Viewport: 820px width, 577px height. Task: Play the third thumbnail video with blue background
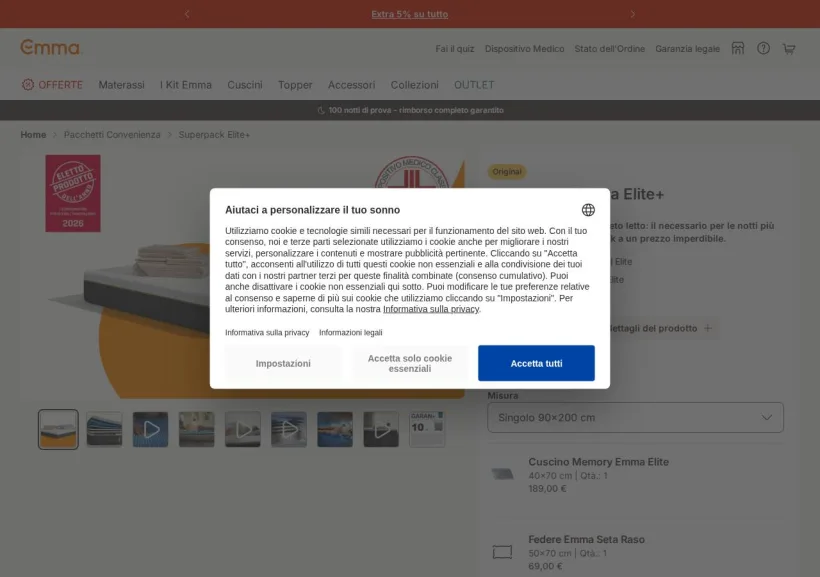coord(151,429)
